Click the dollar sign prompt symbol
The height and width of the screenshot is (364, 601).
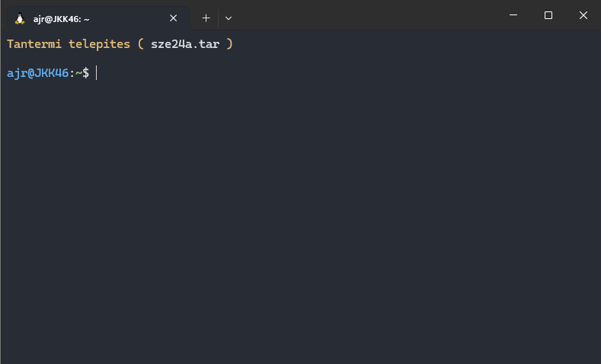point(86,73)
